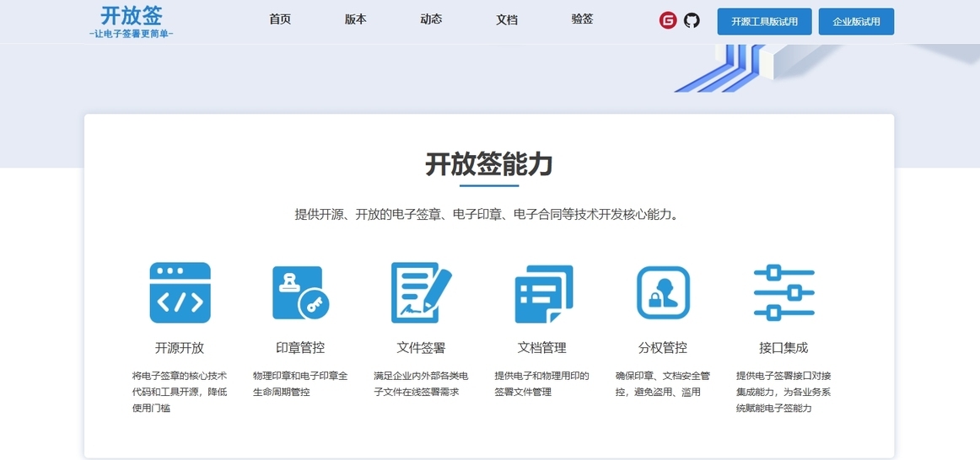Open the 文档 nav item
The width and height of the screenshot is (980, 460).
click(x=507, y=19)
